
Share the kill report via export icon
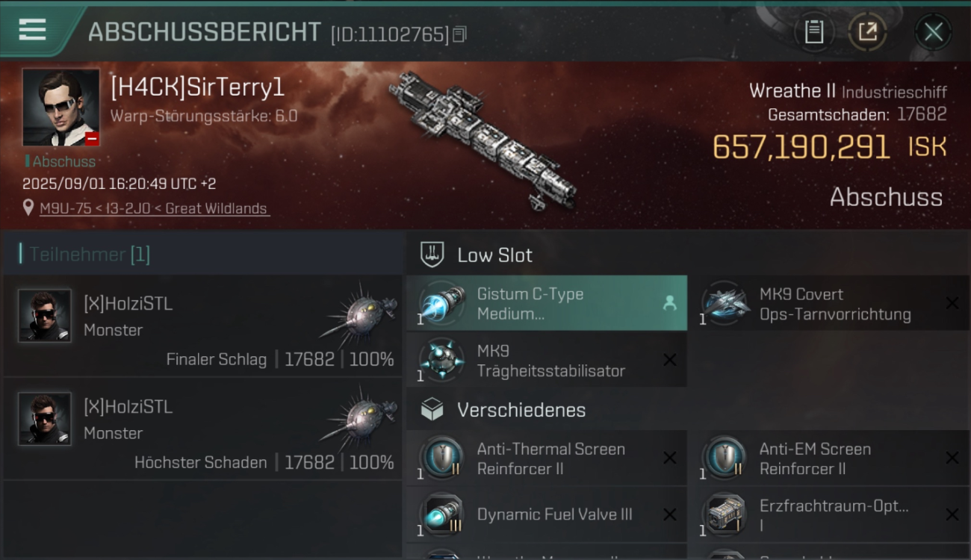tap(867, 32)
